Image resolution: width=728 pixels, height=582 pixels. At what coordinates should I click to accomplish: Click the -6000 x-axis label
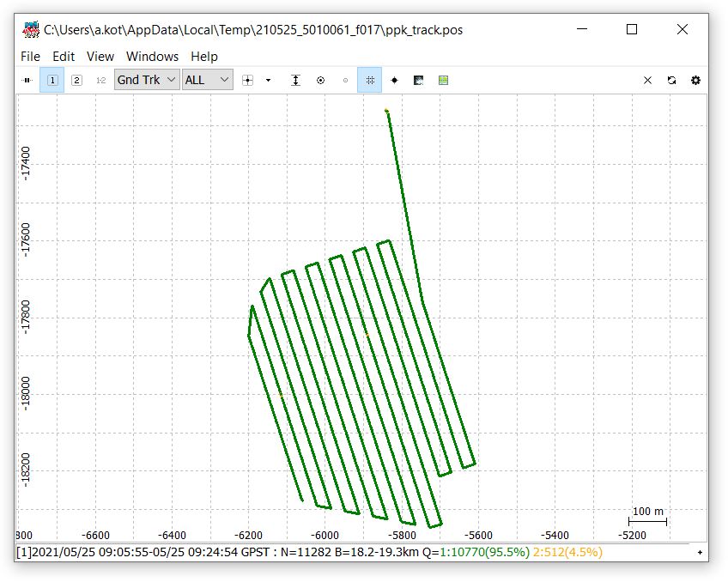325,535
